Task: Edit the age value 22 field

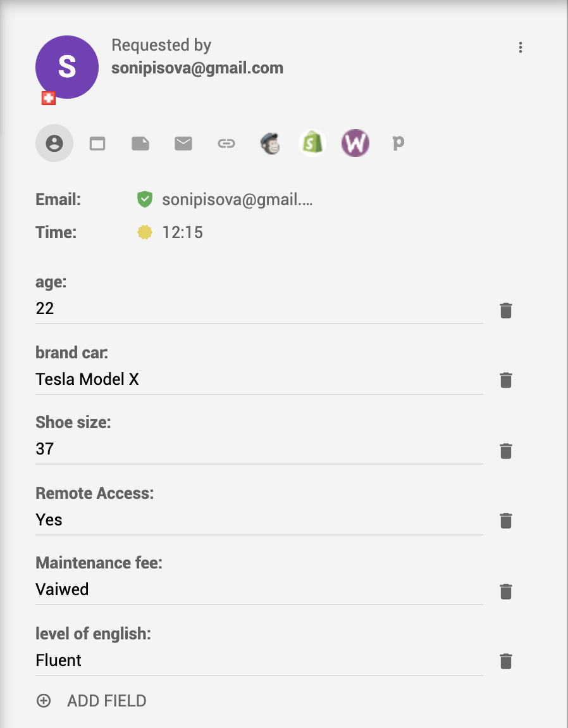Action: (259, 309)
